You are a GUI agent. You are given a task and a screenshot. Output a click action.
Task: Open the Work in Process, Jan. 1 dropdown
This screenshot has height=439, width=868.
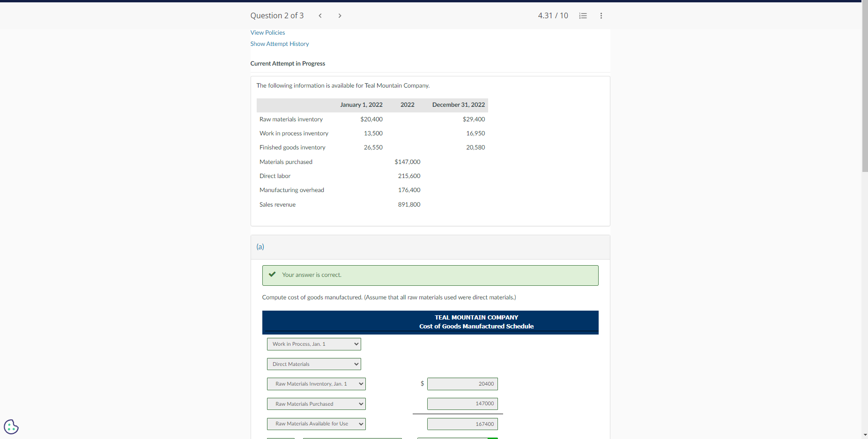click(x=314, y=344)
